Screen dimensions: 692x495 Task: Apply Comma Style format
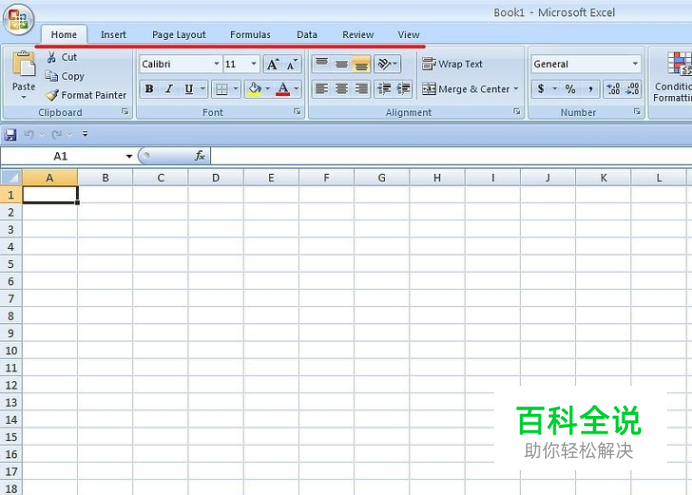click(x=590, y=89)
